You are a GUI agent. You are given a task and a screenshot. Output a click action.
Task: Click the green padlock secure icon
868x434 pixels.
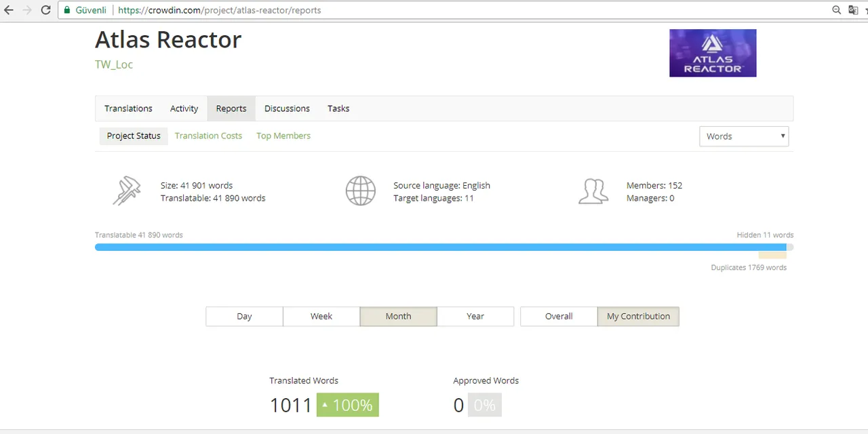(67, 10)
